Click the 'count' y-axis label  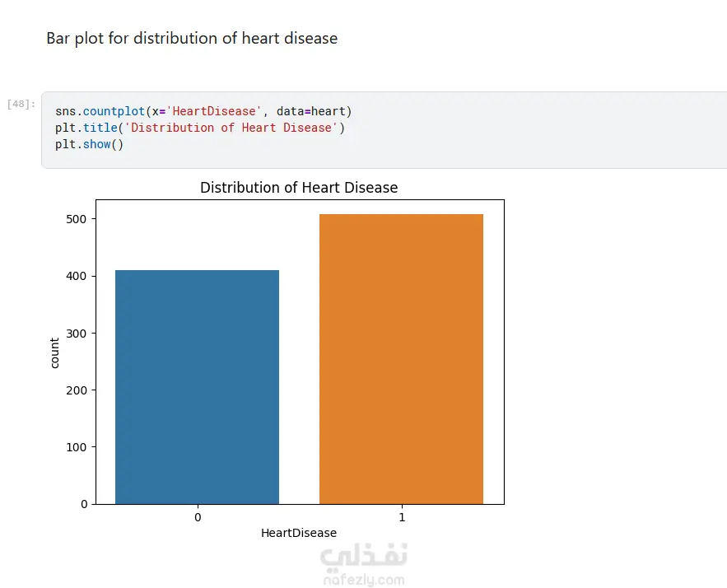coord(55,352)
